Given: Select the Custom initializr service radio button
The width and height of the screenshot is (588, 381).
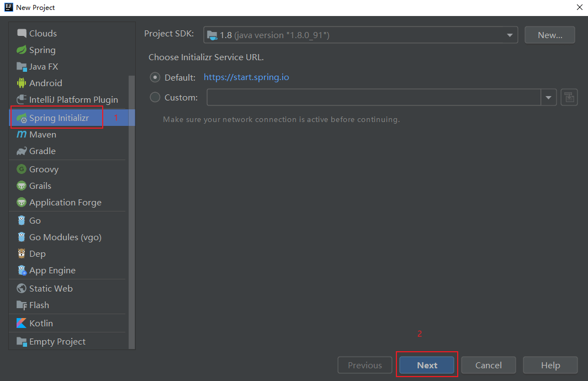Looking at the screenshot, I should pos(155,97).
